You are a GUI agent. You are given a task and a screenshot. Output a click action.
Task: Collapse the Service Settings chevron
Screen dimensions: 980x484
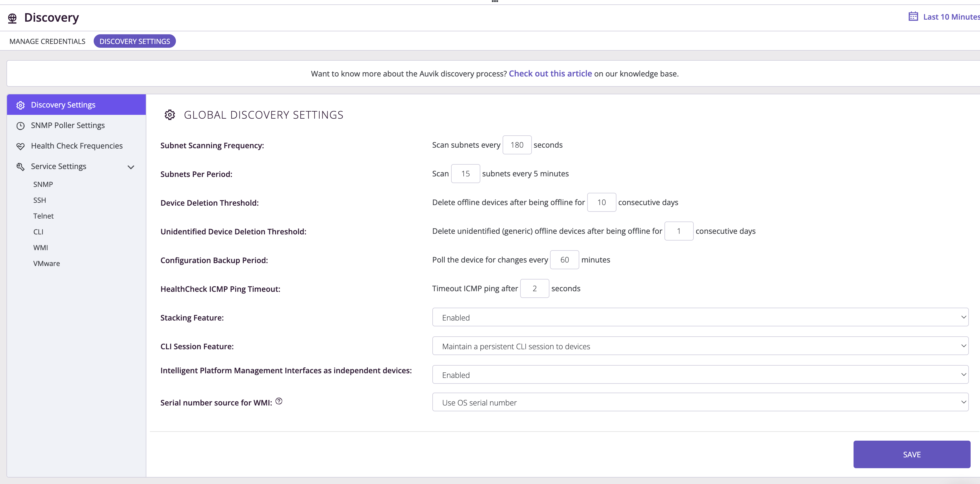point(131,167)
